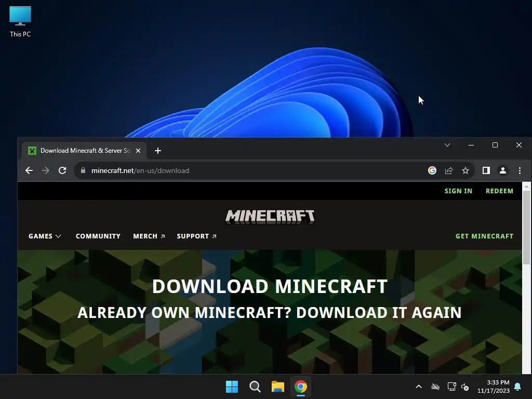Open File Explorer from taskbar
The image size is (532, 399).
pos(278,387)
